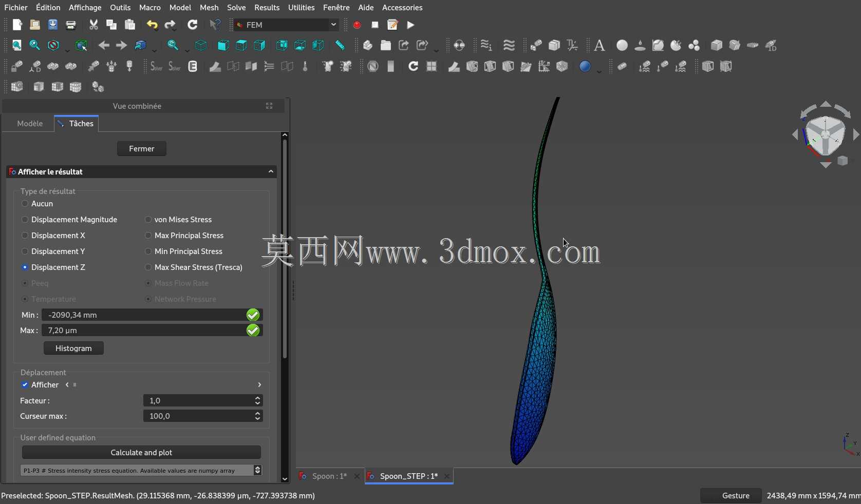Activate the What's This help cursor
Screen dimensions: 861x504
point(215,25)
